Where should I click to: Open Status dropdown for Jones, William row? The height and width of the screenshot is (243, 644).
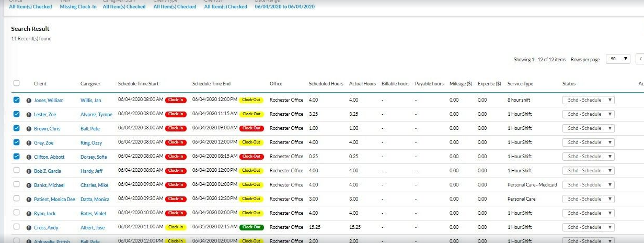point(588,100)
